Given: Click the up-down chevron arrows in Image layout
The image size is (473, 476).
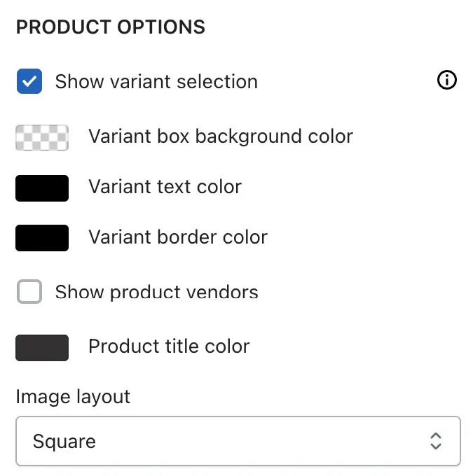Looking at the screenshot, I should click(x=436, y=441).
